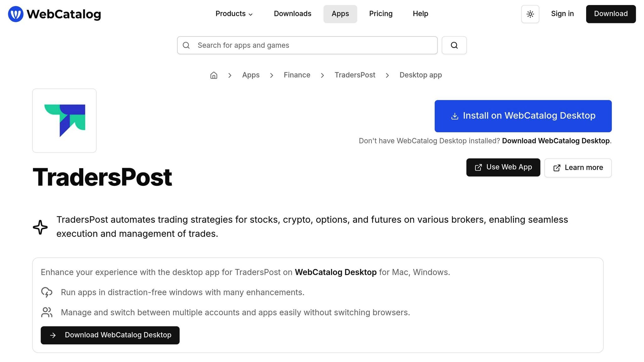Screen dimensions: 644x362
Task: Open the Apps breadcrumb link
Action: click(x=251, y=75)
